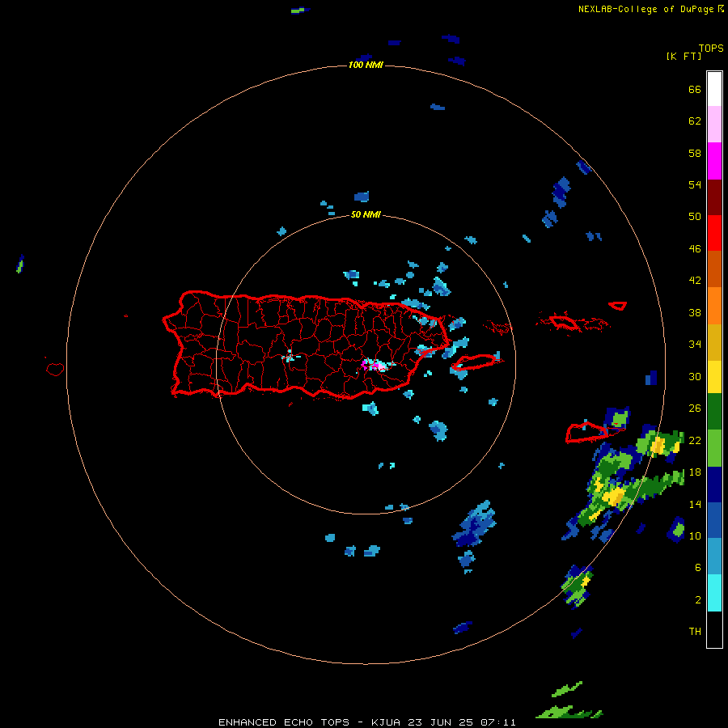Click the '2' legend value
Image resolution: width=728 pixels, height=728 pixels.
[x=697, y=600]
